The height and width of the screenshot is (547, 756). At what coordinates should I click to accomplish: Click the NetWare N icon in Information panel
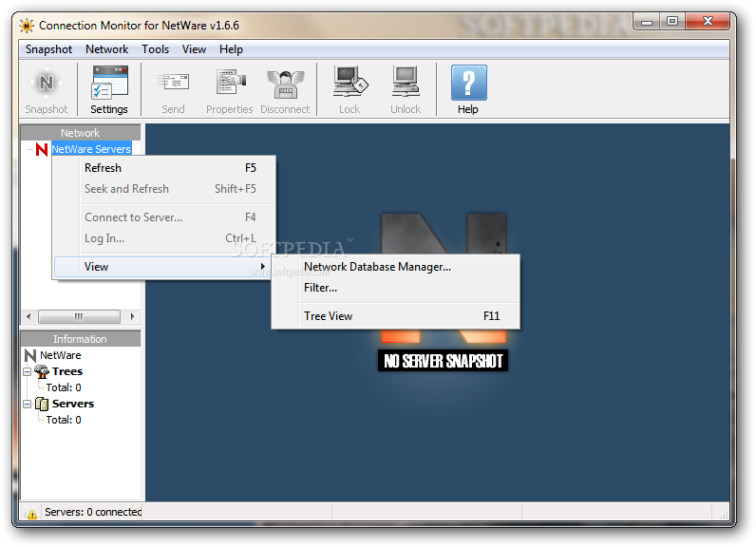pyautogui.click(x=30, y=356)
